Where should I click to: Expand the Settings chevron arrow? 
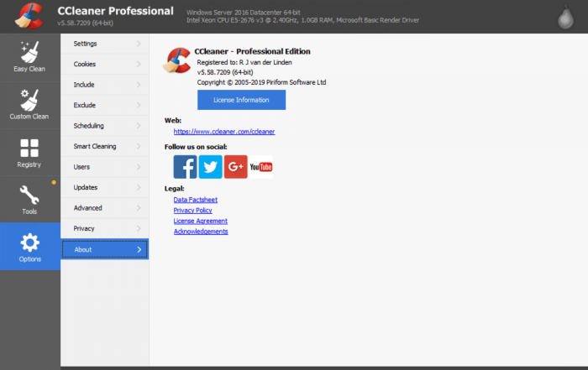(x=139, y=43)
